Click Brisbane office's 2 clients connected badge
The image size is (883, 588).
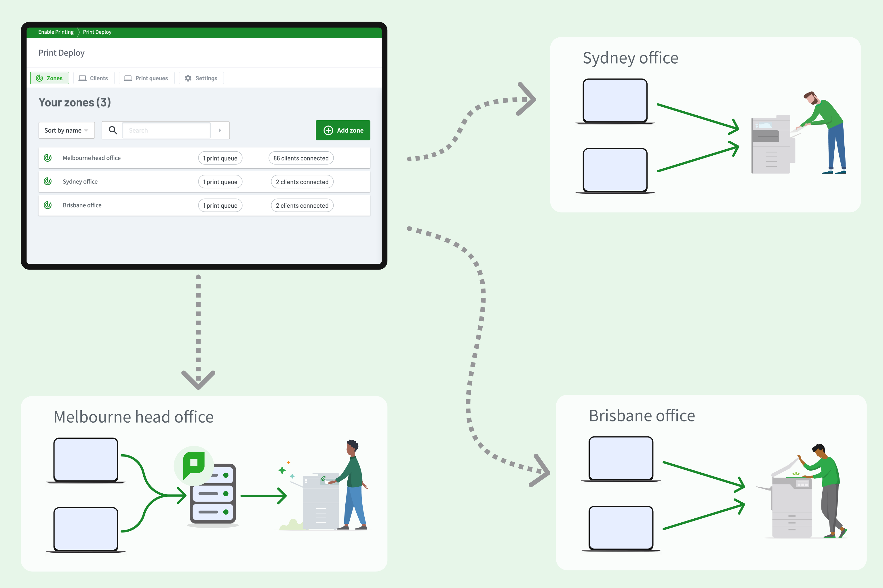coord(302,205)
